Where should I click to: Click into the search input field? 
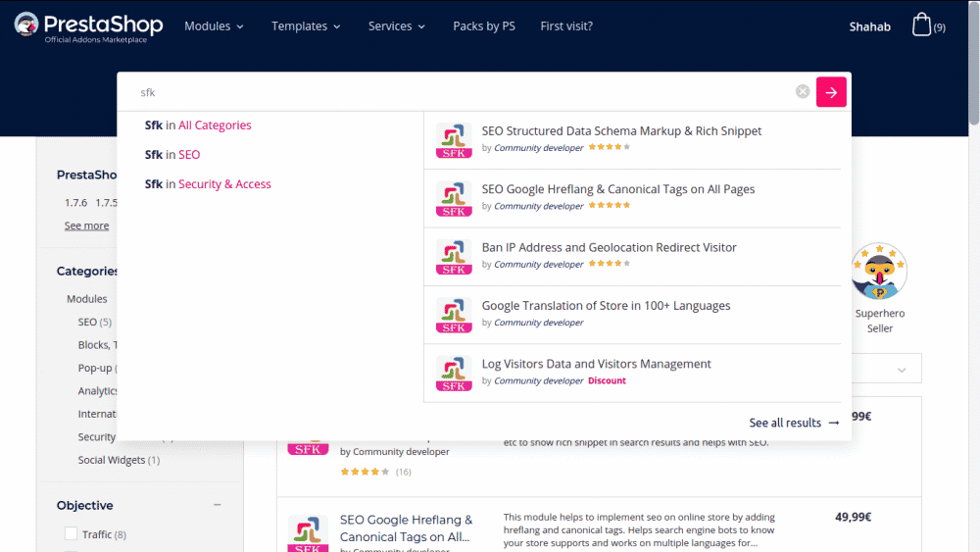pos(461,92)
